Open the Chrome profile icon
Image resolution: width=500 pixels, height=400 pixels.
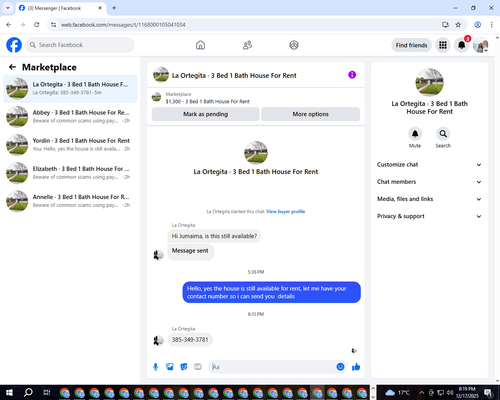[477, 25]
